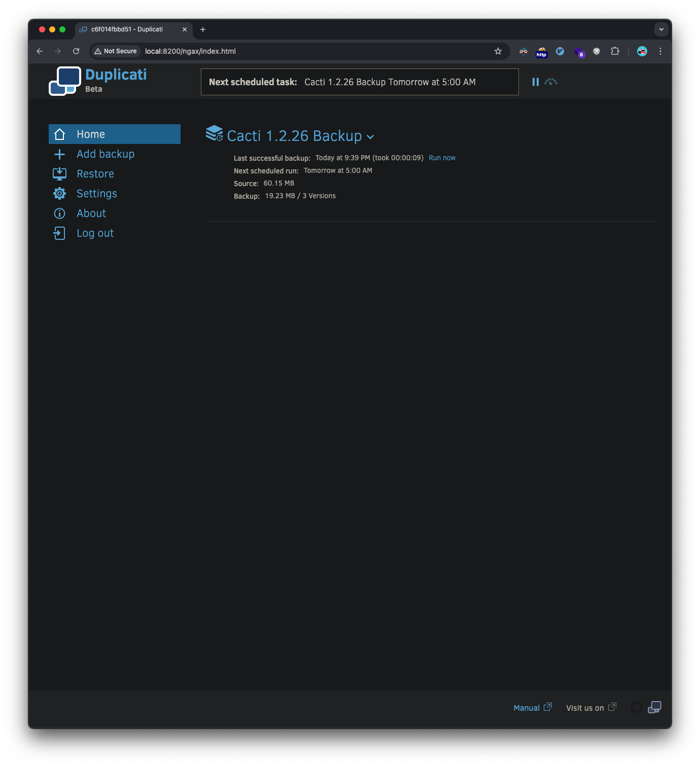Run the backup now
Viewport: 700px width, 766px height.
(x=442, y=158)
